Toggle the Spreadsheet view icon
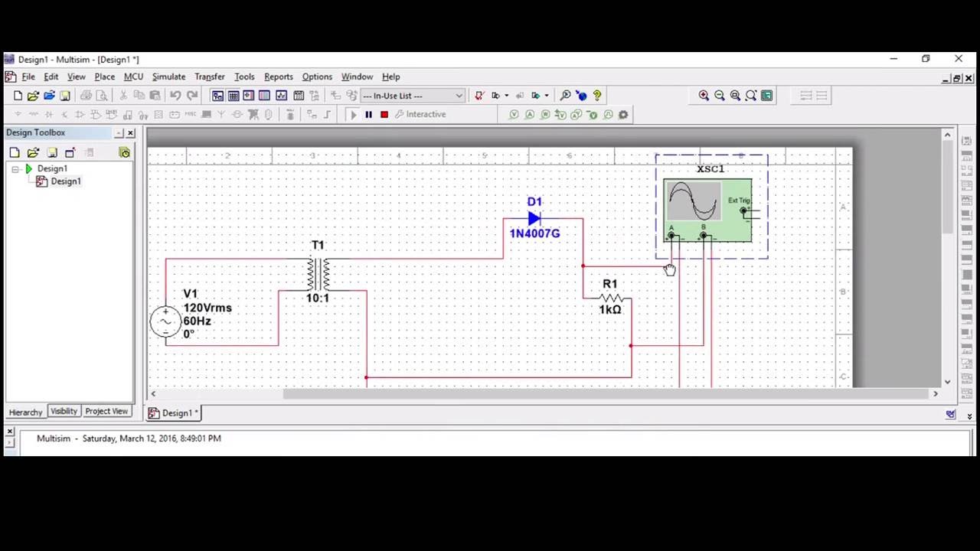This screenshot has width=980, height=551. [x=234, y=96]
